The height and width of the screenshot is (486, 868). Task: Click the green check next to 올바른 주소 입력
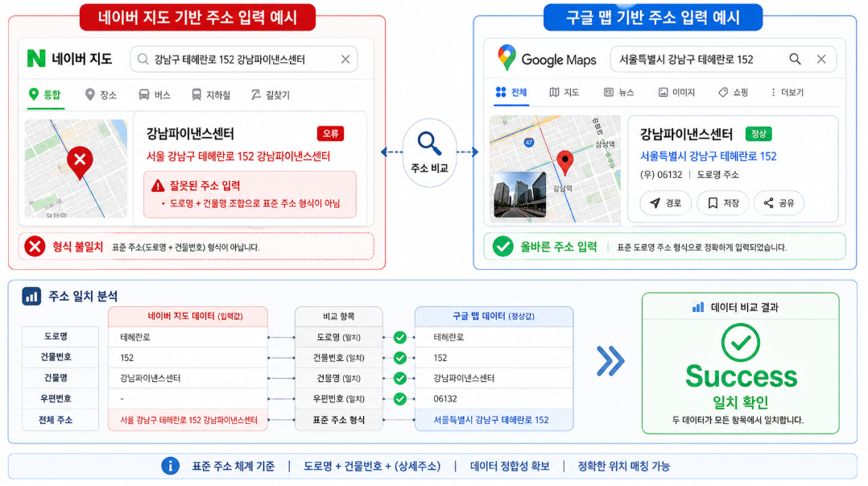pos(502,246)
